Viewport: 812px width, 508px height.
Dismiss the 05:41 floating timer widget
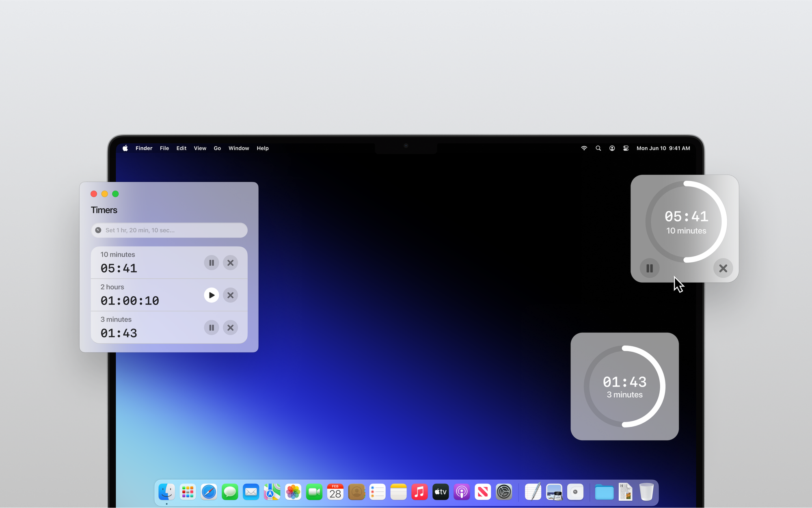(723, 268)
